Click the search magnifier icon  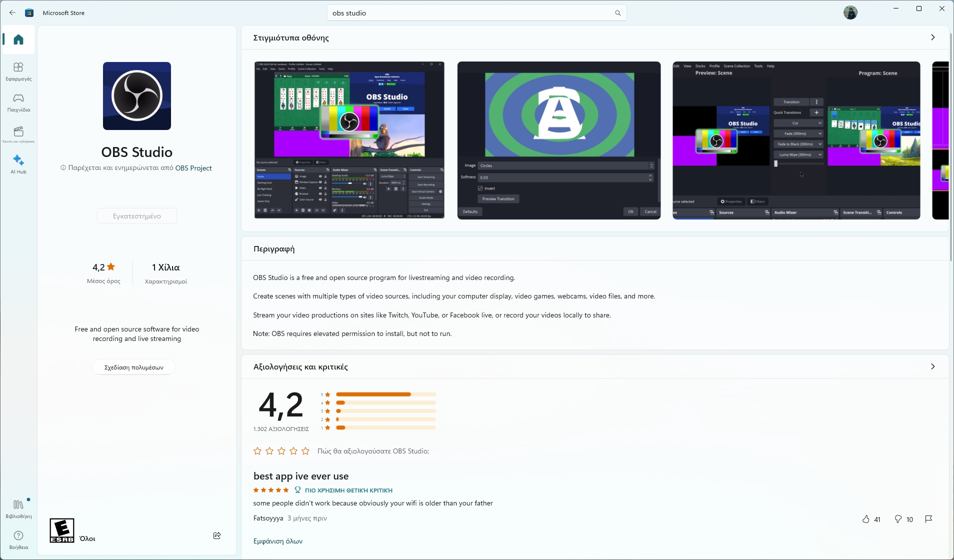[617, 13]
